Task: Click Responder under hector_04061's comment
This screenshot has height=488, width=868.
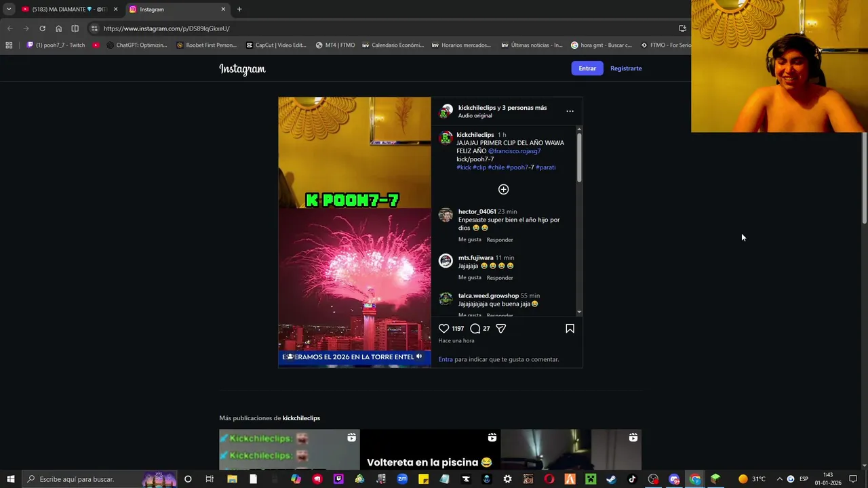Action: (500, 240)
